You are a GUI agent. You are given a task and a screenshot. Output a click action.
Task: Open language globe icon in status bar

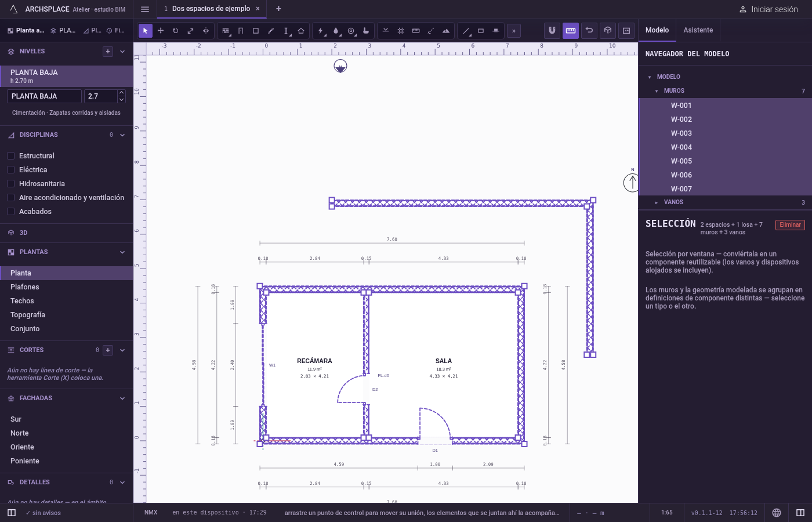[777, 513]
